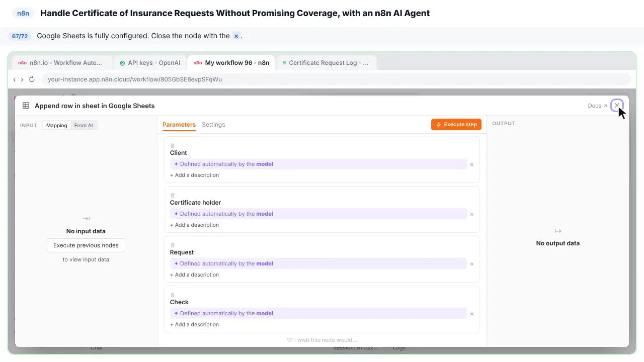Viewport: 644px width, 362px height.
Task: Open the Docs link
Action: [597, 106]
